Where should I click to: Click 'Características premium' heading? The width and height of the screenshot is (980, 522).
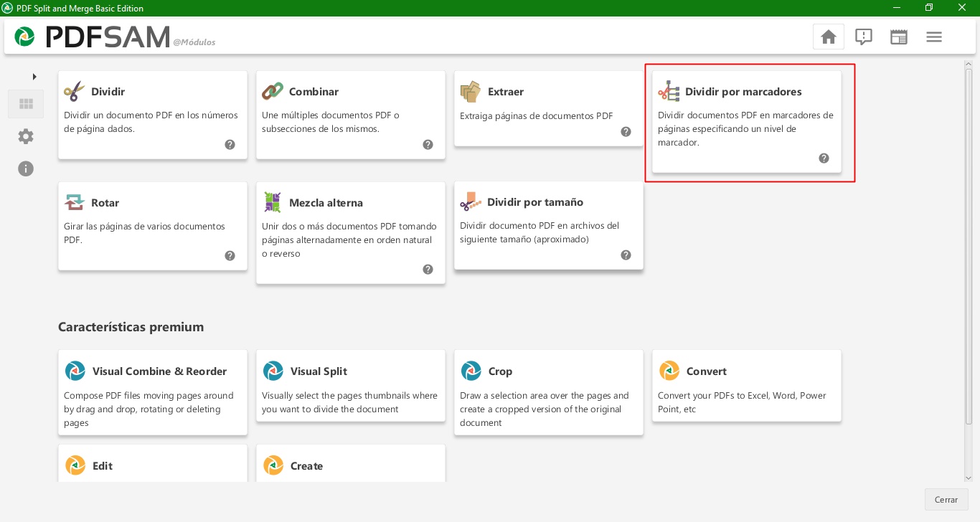click(131, 327)
